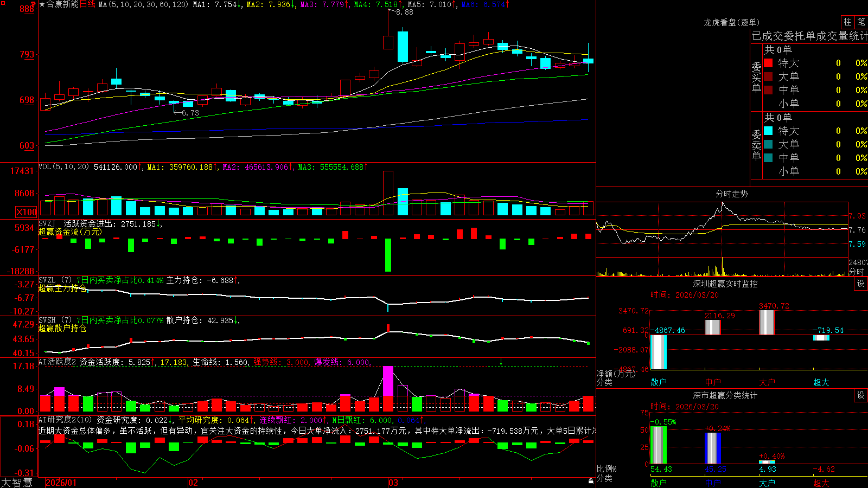Click the red question mark icon near 888

pyautogui.click(x=33, y=5)
